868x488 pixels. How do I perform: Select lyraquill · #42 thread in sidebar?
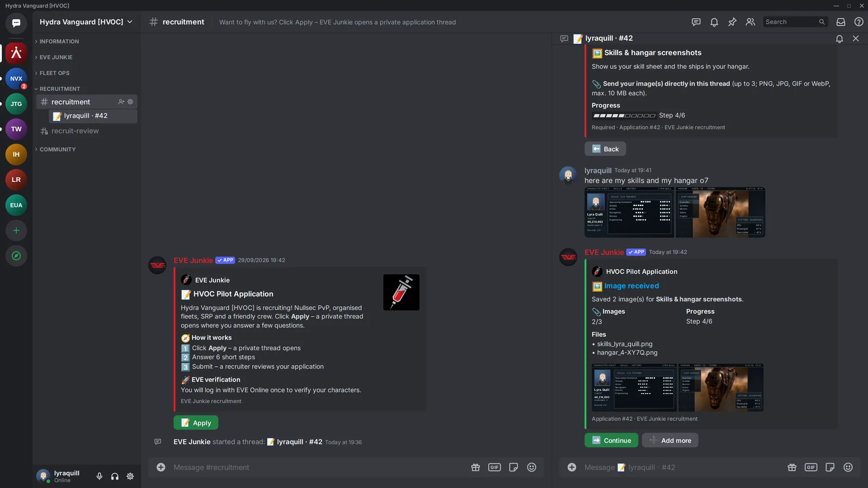click(x=93, y=116)
